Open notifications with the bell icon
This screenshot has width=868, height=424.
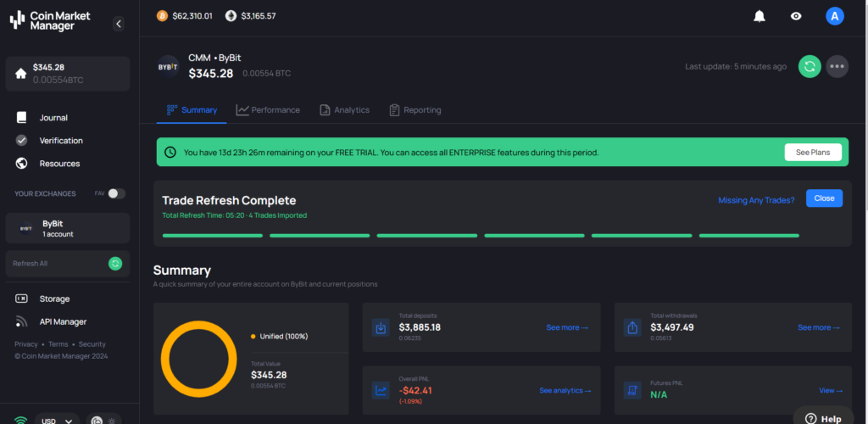(x=759, y=17)
